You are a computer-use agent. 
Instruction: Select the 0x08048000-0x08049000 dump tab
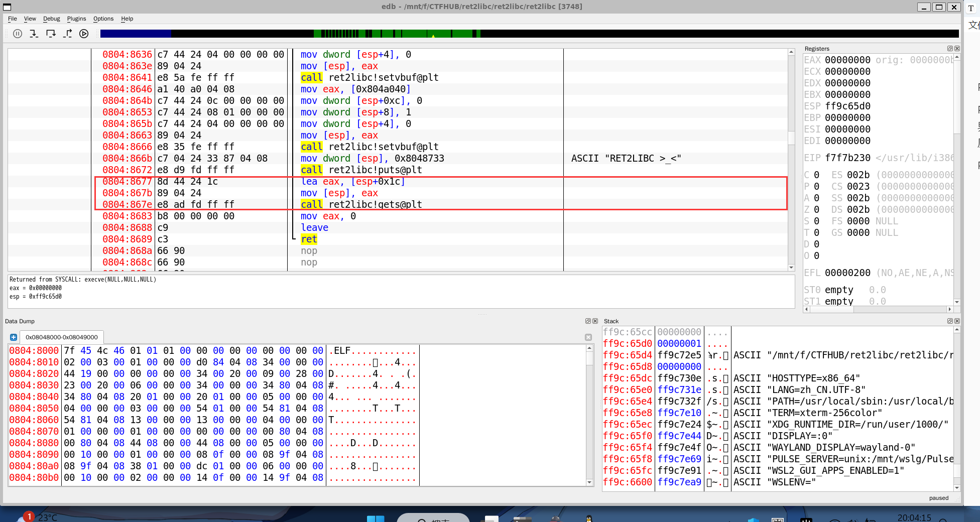(x=62, y=337)
